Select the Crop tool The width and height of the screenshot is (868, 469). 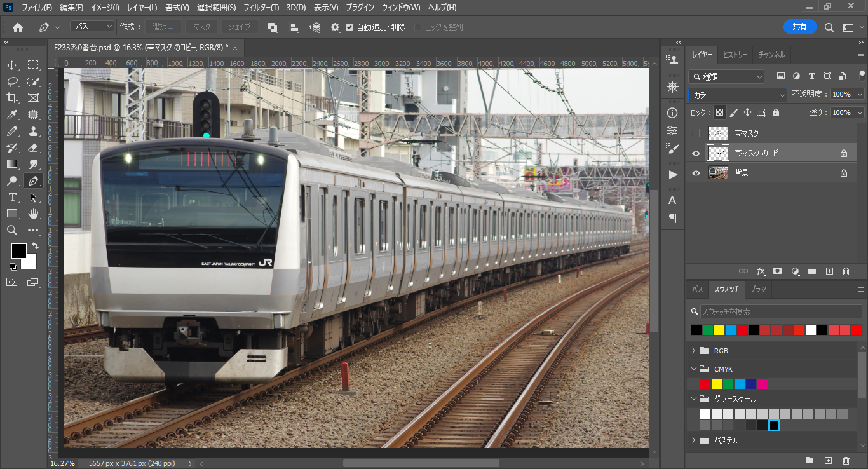(12, 98)
